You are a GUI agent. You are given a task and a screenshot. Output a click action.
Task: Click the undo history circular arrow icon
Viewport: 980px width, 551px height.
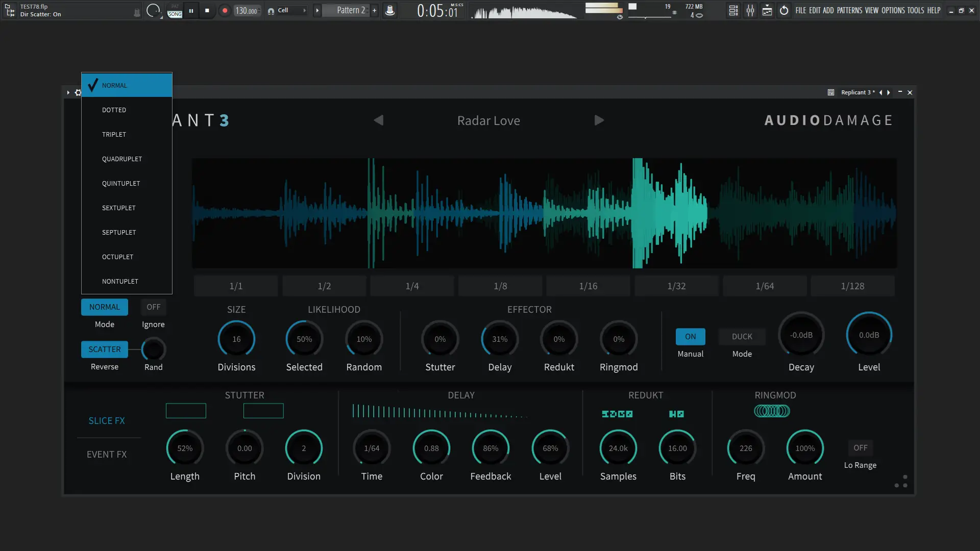coord(784,10)
